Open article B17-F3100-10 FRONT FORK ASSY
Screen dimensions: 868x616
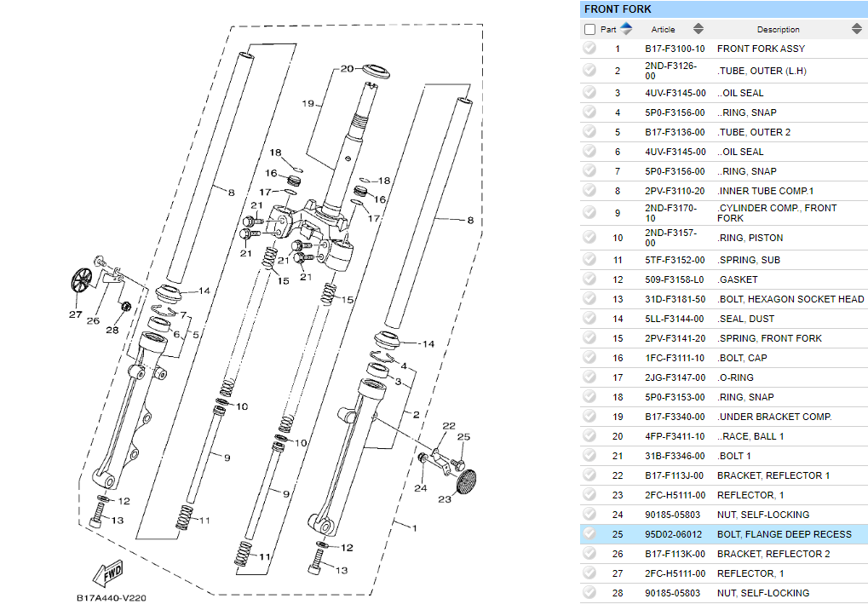675,49
